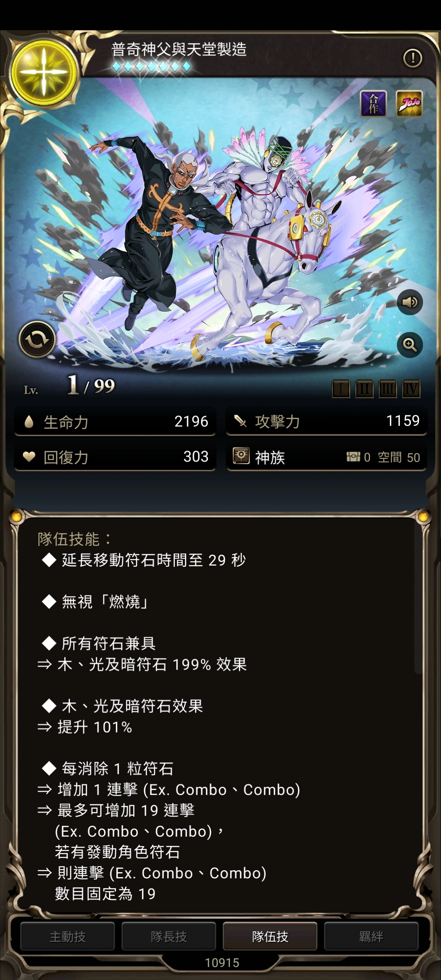Switch to the 隊長技 tab

pyautogui.click(x=169, y=936)
